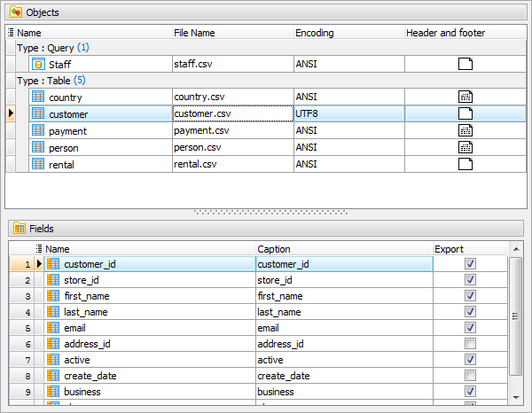Click the person table icon

[38, 147]
